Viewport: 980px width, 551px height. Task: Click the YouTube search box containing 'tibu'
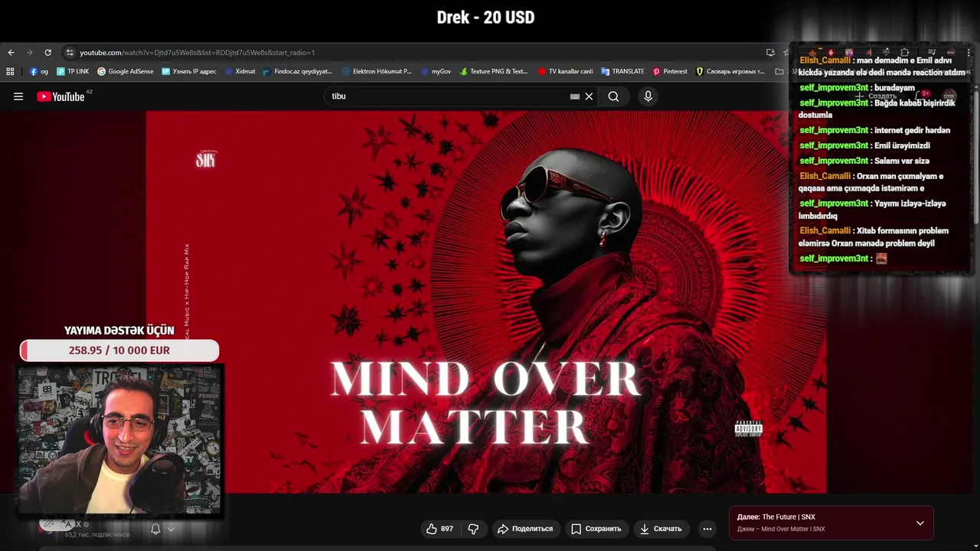click(x=448, y=96)
